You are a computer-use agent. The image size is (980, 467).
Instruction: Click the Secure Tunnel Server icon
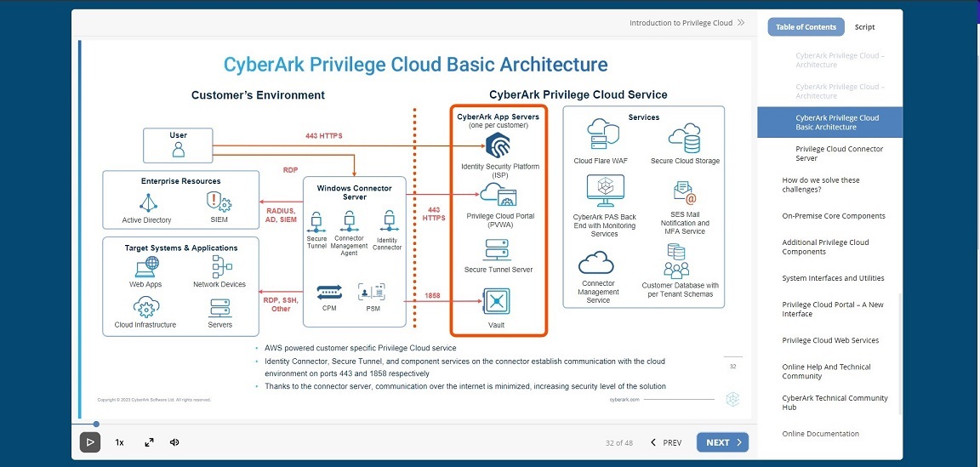499,250
